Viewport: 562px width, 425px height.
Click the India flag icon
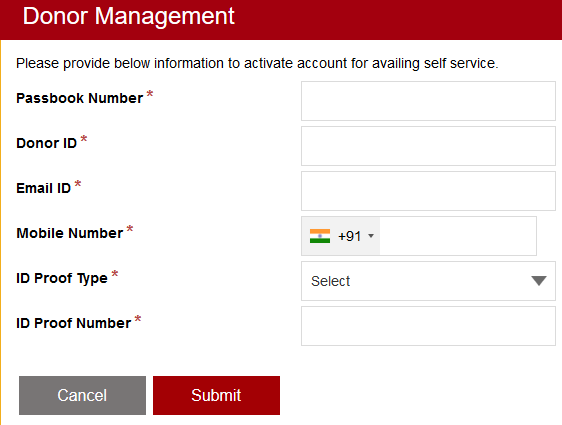pyautogui.click(x=320, y=236)
